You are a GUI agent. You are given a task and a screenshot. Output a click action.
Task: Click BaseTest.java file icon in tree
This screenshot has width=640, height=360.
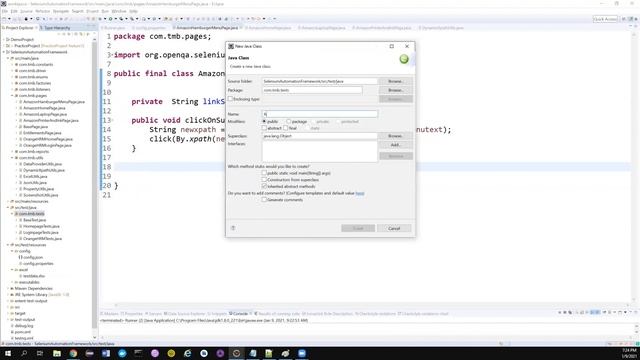[x=20, y=220]
